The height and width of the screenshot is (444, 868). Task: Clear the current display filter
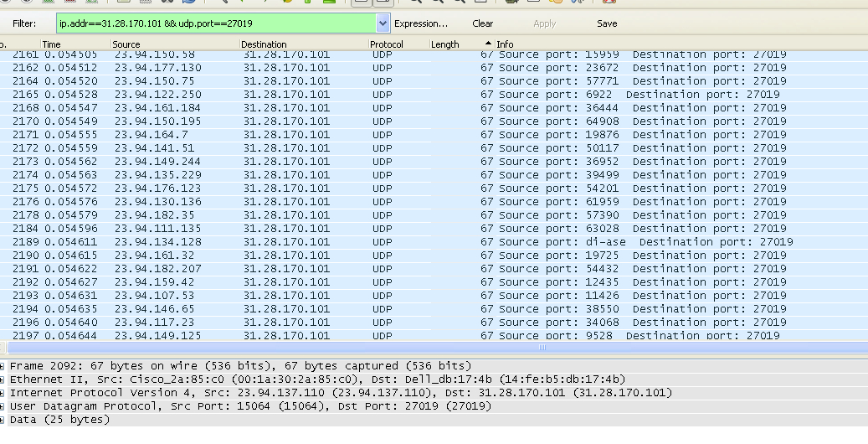pos(483,23)
